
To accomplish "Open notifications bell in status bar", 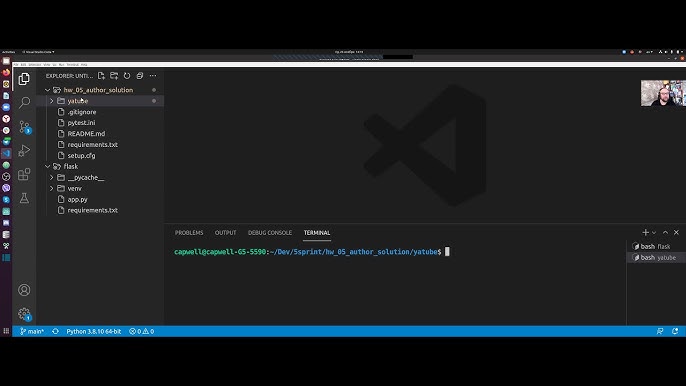I will [x=675, y=331].
